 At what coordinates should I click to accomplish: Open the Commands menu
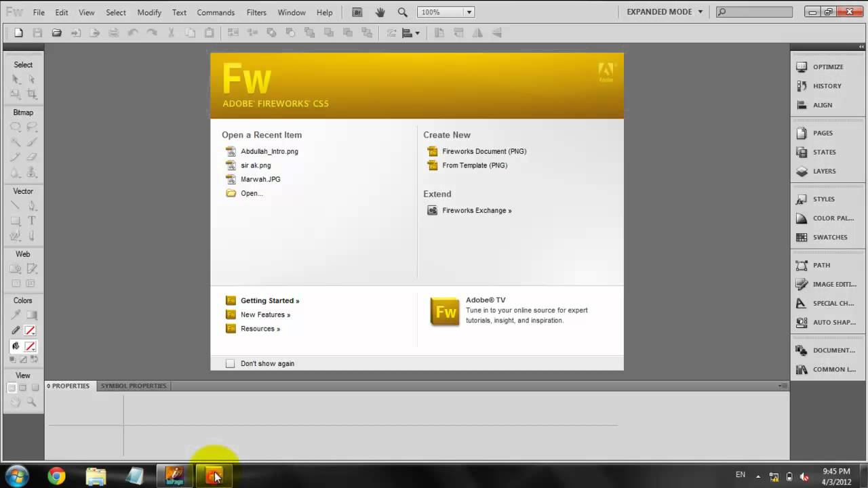[x=216, y=12]
